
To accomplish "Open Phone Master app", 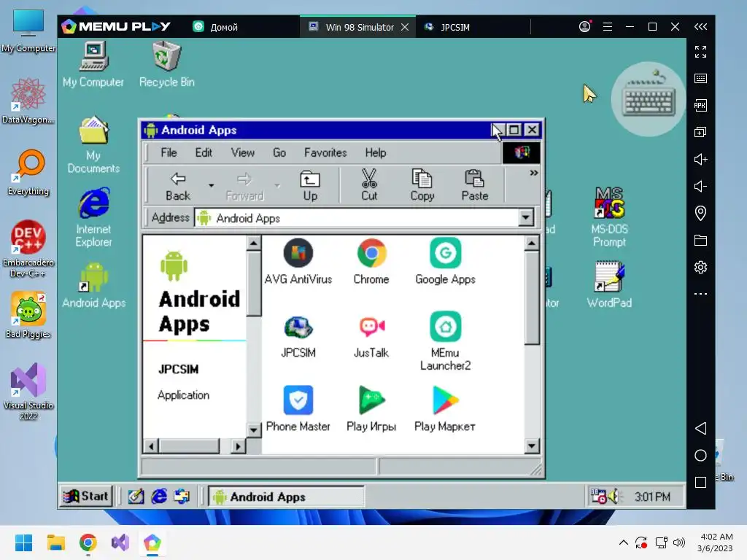I will [298, 409].
